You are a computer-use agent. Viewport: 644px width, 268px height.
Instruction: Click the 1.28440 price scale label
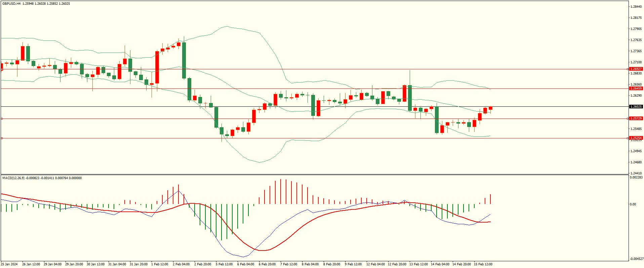pos(636,7)
